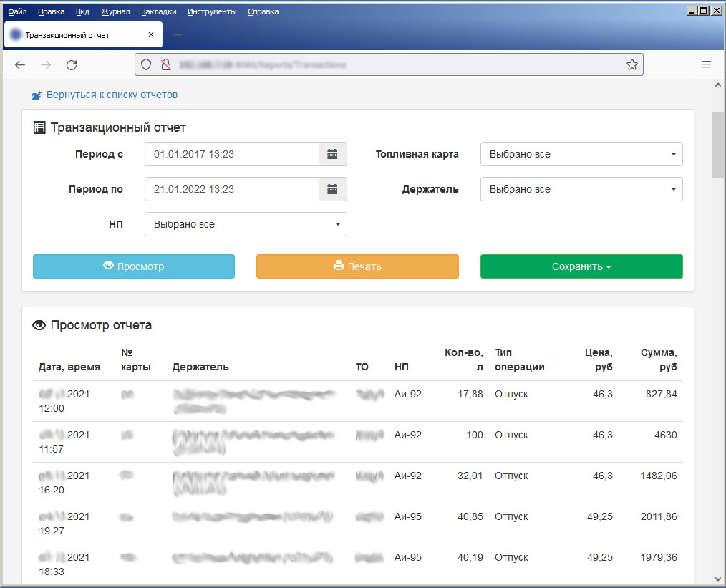Reload the page with the refresh icon
Viewport: 726px width, 588px height.
pyautogui.click(x=72, y=65)
